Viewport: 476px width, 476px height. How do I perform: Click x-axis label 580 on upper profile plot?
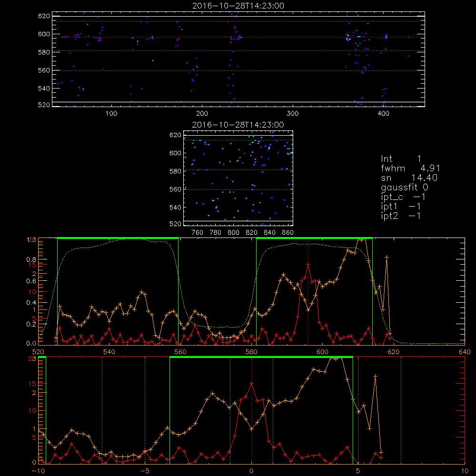pos(251,352)
